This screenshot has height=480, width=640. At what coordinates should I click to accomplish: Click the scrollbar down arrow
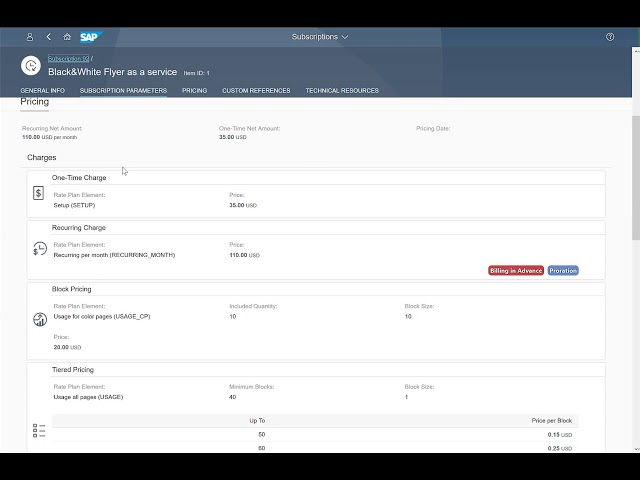pyautogui.click(x=636, y=449)
